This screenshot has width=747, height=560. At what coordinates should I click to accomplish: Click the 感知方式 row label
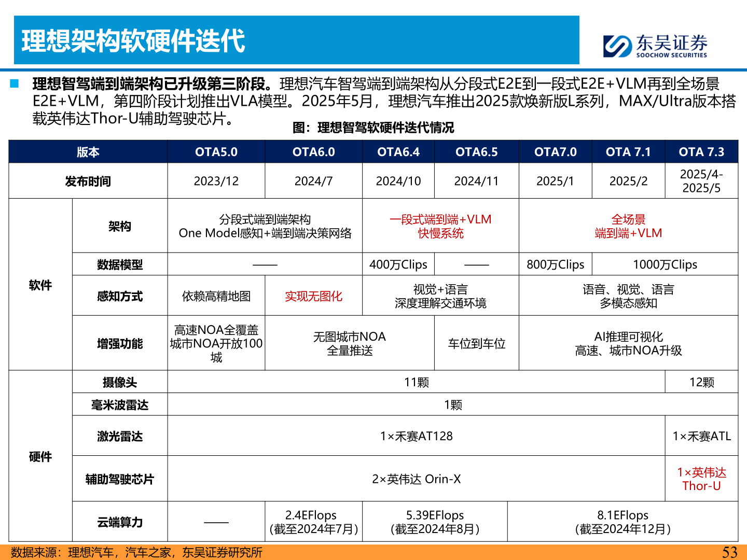click(x=120, y=296)
